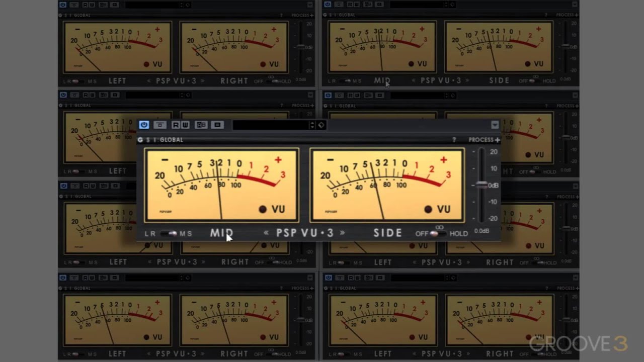Viewport: 644px width, 362px height.
Task: Toggle the LR/MS switch in the top-right background window
Action: pyautogui.click(x=345, y=81)
